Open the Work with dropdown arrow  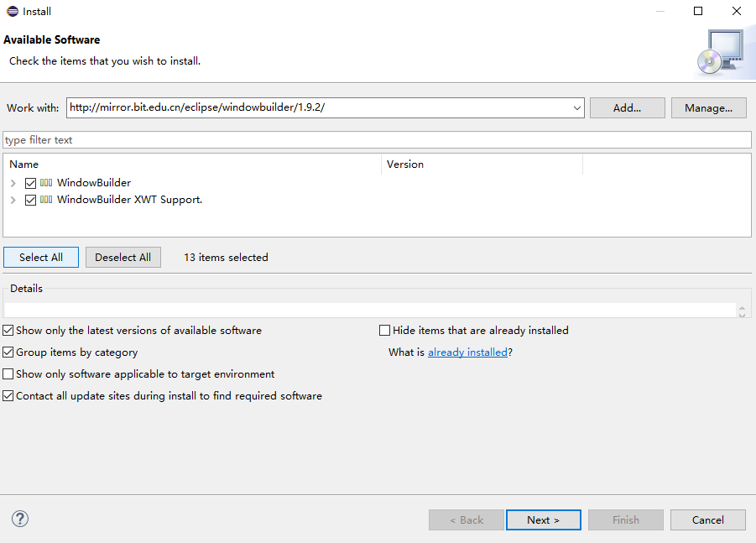pyautogui.click(x=576, y=108)
